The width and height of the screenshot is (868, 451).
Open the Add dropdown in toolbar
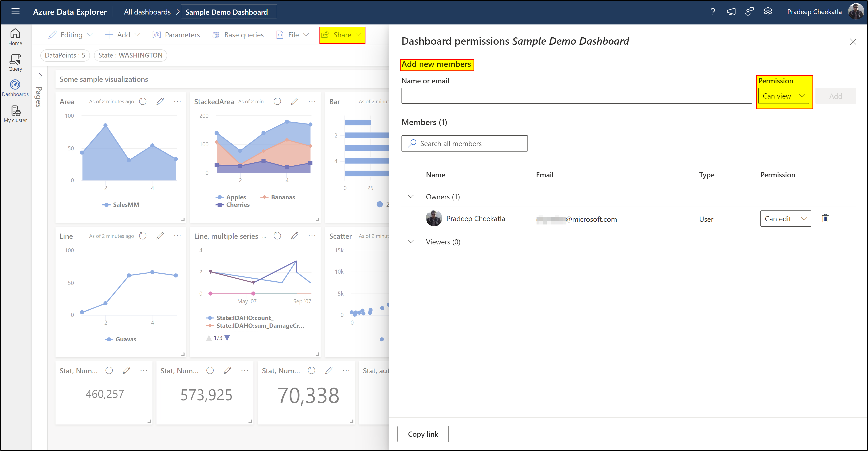click(x=123, y=35)
